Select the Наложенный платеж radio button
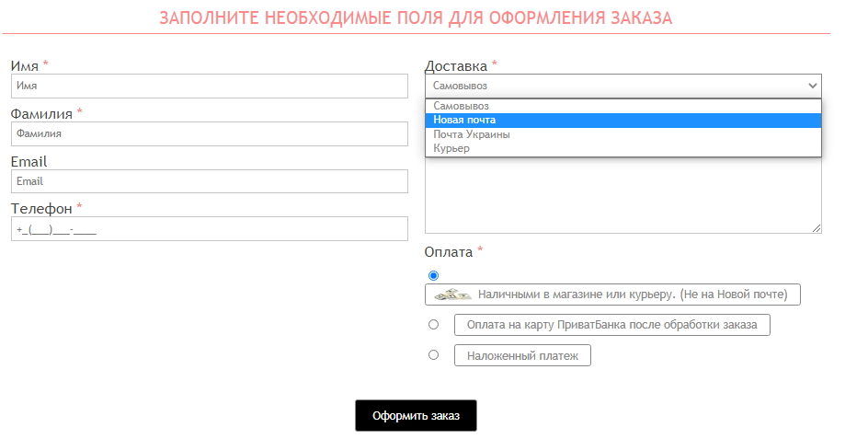 tap(433, 354)
